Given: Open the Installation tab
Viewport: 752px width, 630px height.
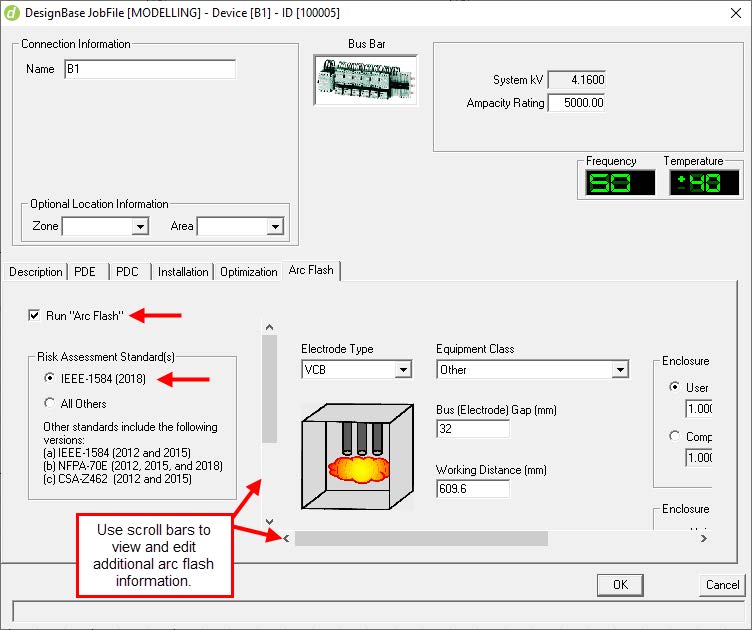Looking at the screenshot, I should [x=183, y=272].
